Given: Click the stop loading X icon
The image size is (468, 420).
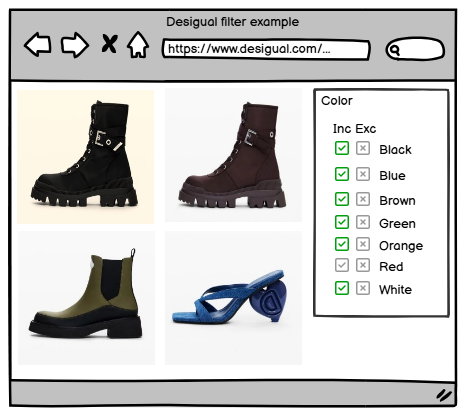Looking at the screenshot, I should 109,44.
